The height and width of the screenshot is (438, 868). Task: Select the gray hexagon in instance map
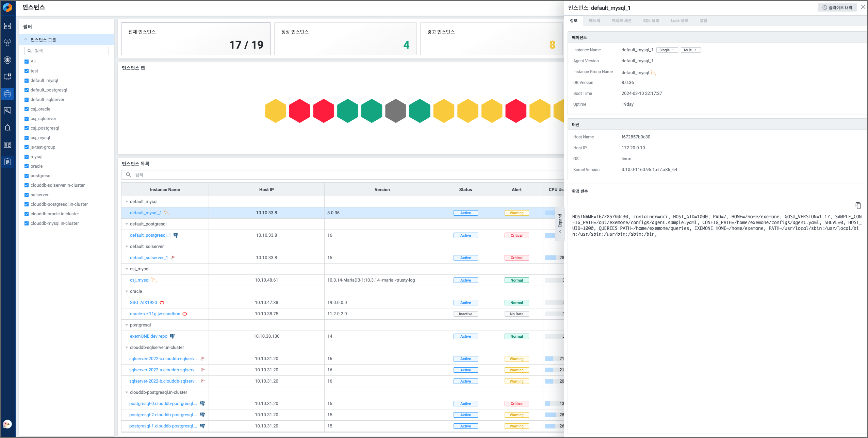tap(395, 111)
